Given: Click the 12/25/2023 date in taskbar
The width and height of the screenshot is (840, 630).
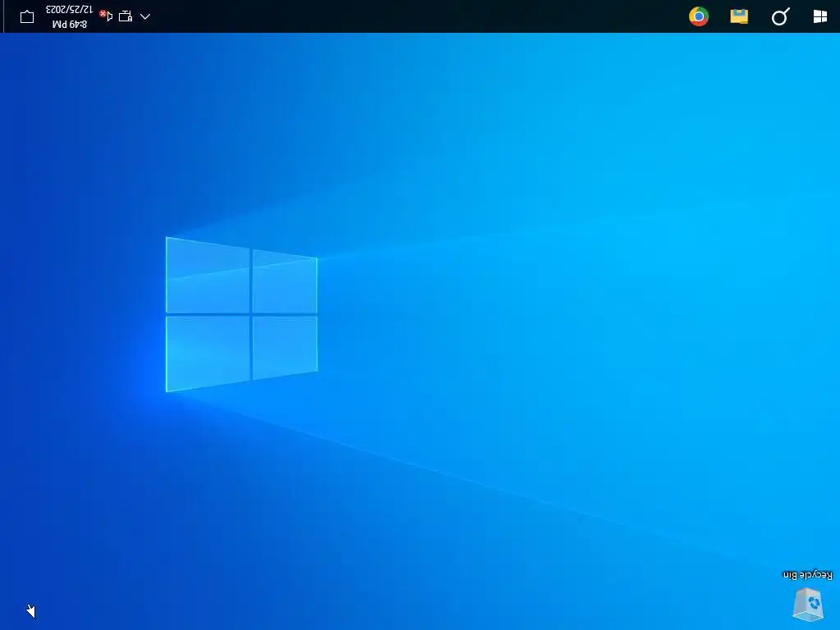Looking at the screenshot, I should (69, 10).
